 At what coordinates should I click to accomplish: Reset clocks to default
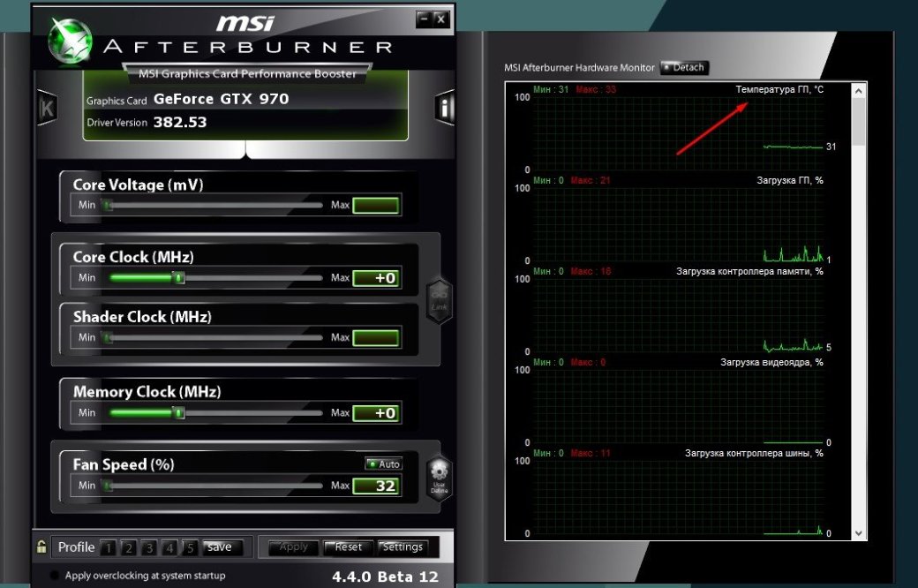click(x=349, y=547)
